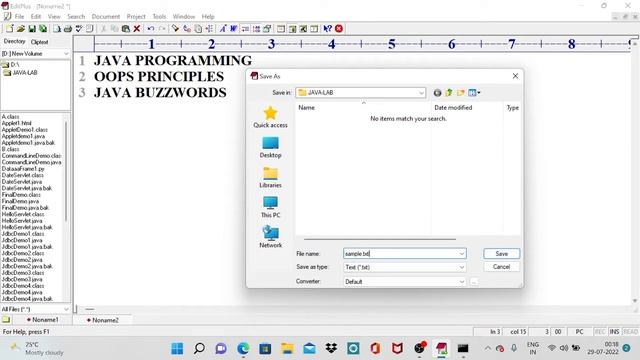The width and height of the screenshot is (640, 360).
Task: Open the Tools menu
Action: [x=159, y=17]
